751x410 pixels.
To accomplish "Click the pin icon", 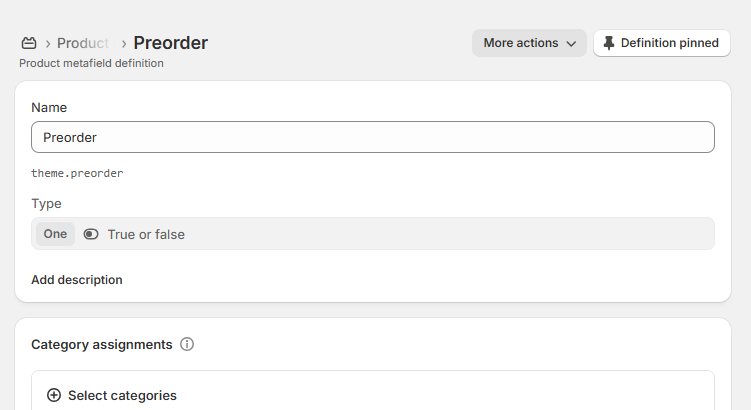I will 609,43.
